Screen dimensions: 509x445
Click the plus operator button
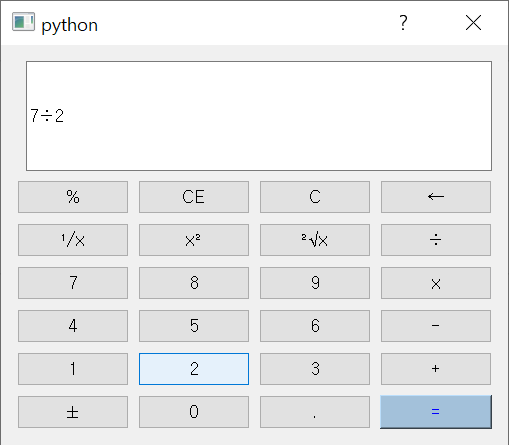tap(436, 369)
